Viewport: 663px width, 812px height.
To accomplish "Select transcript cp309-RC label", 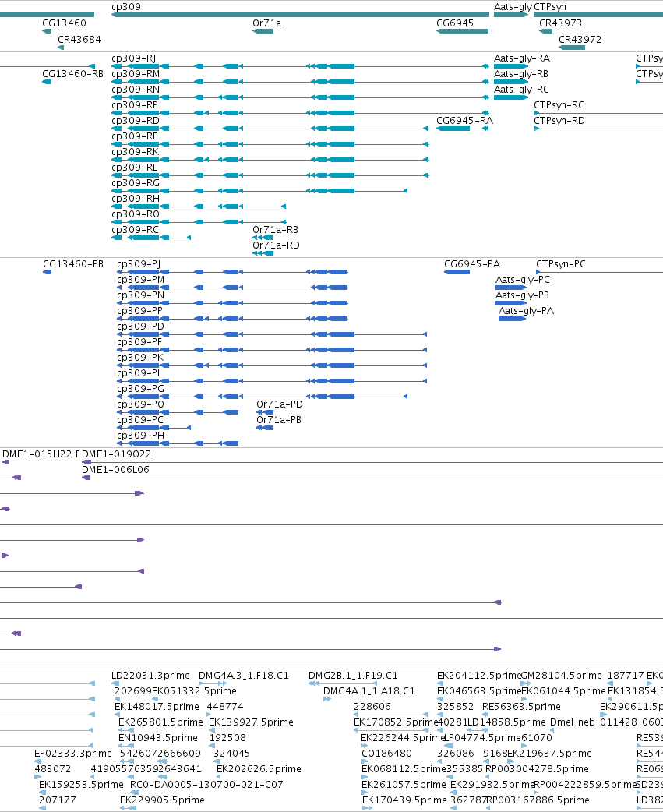I will tap(135, 229).
